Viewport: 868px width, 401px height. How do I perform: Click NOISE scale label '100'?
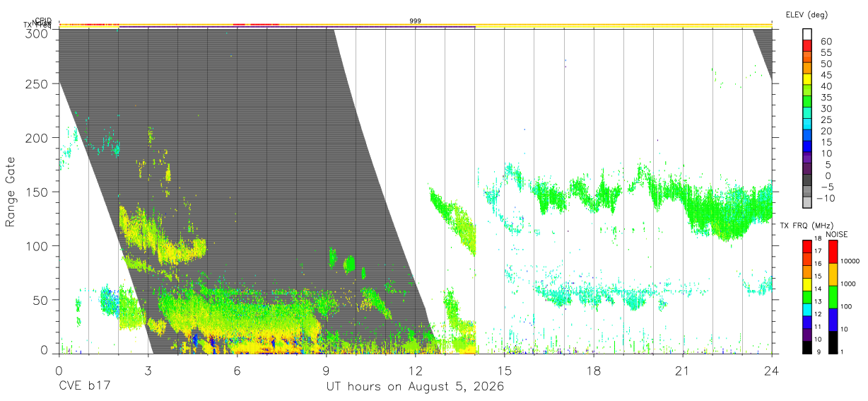[847, 307]
